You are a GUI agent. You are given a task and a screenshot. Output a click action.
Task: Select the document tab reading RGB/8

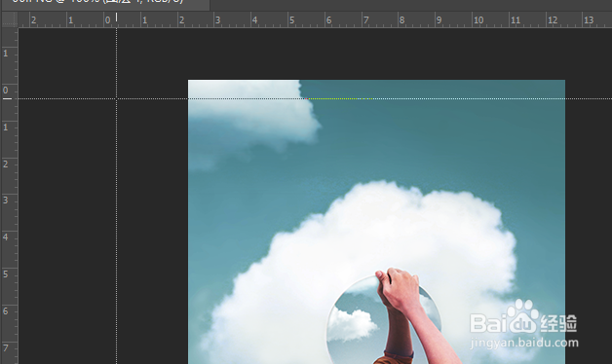point(105,5)
